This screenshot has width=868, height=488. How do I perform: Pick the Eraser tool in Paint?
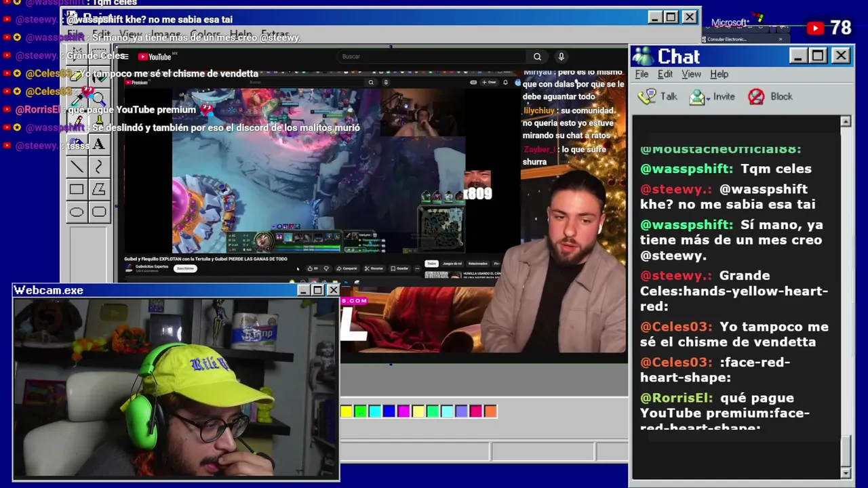click(x=77, y=76)
